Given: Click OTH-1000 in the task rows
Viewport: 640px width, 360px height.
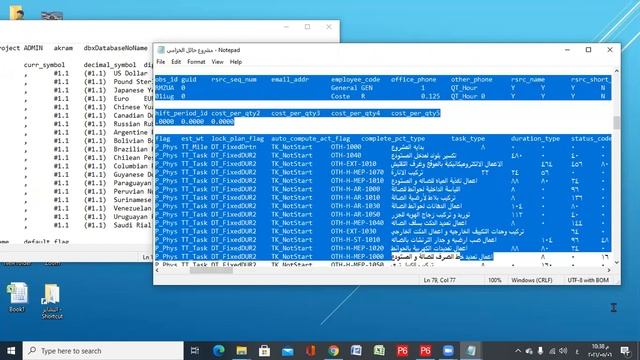Looking at the screenshot, I should 346,147.
